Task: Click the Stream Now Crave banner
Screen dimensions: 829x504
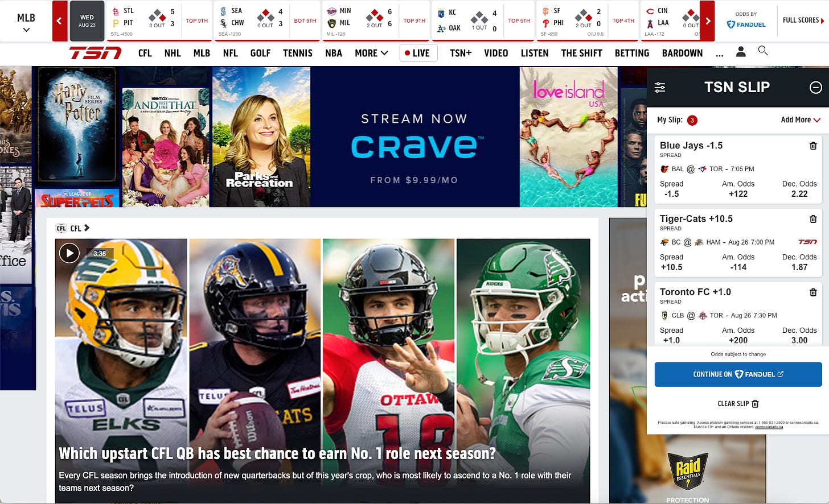Action: [414, 137]
